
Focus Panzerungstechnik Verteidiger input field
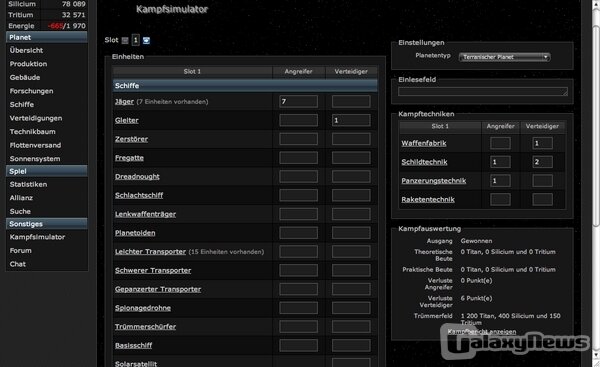[x=543, y=181]
